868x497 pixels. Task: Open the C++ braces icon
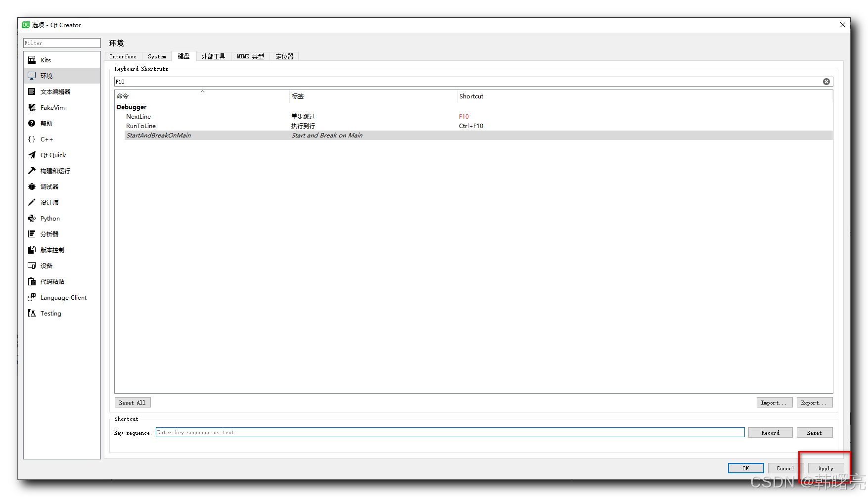pyautogui.click(x=32, y=139)
